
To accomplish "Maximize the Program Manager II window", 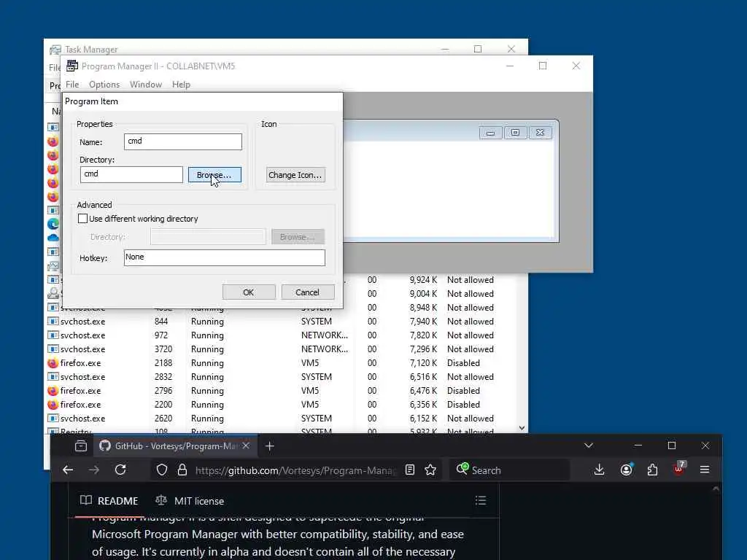I will 543,66.
